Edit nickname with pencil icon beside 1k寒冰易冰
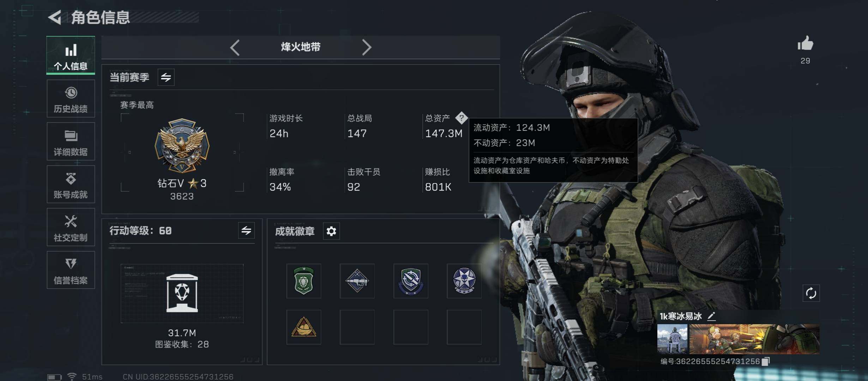Viewport: 868px width, 381px height. (x=711, y=316)
